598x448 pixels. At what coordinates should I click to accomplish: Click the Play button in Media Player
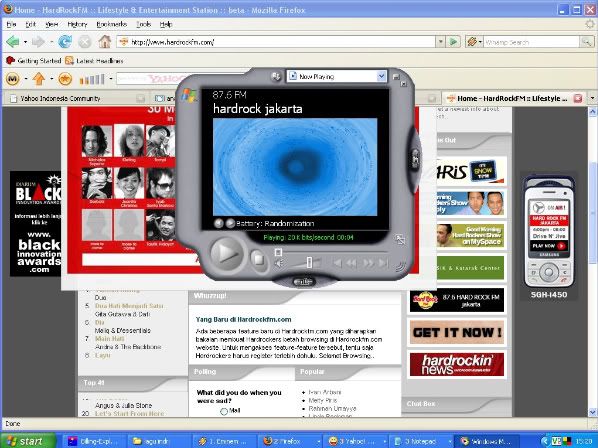click(x=227, y=254)
